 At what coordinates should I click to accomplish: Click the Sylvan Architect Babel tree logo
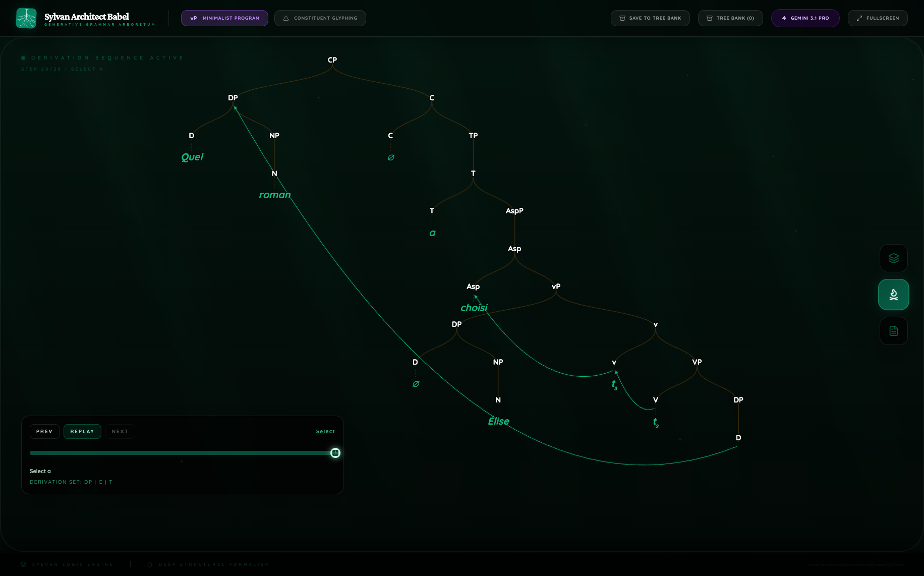[x=26, y=18]
